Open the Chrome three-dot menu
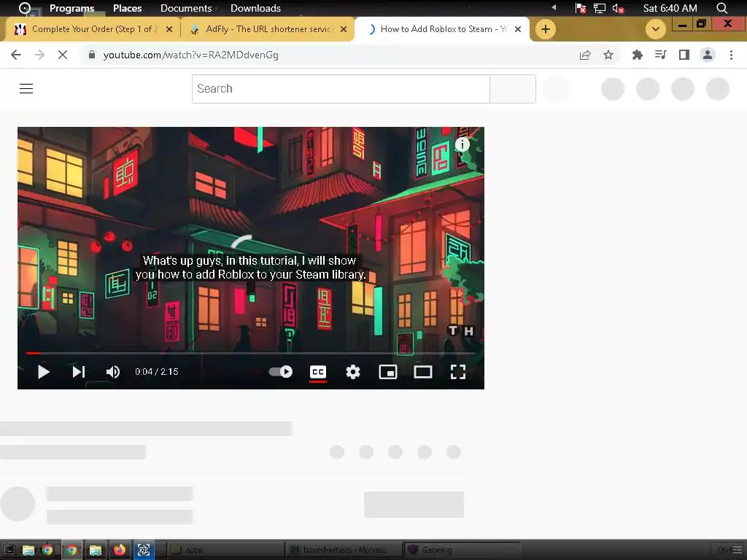747x560 pixels. point(731,55)
